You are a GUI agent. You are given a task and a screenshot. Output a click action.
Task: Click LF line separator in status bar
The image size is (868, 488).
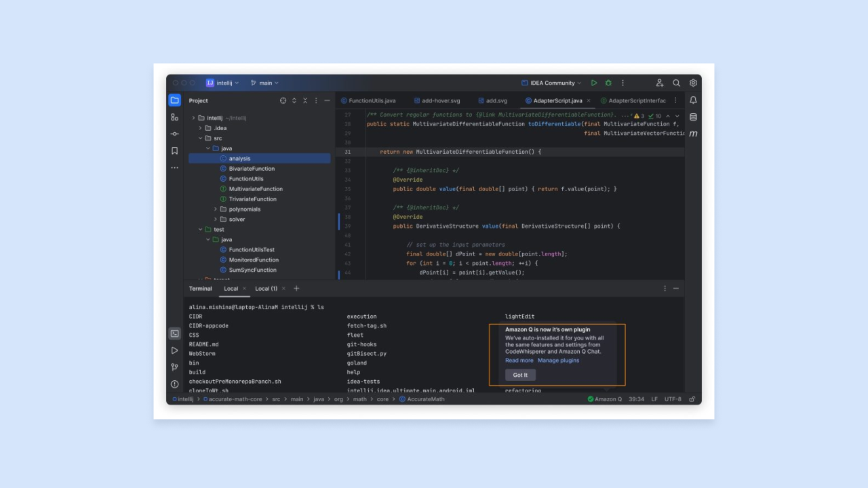point(654,399)
